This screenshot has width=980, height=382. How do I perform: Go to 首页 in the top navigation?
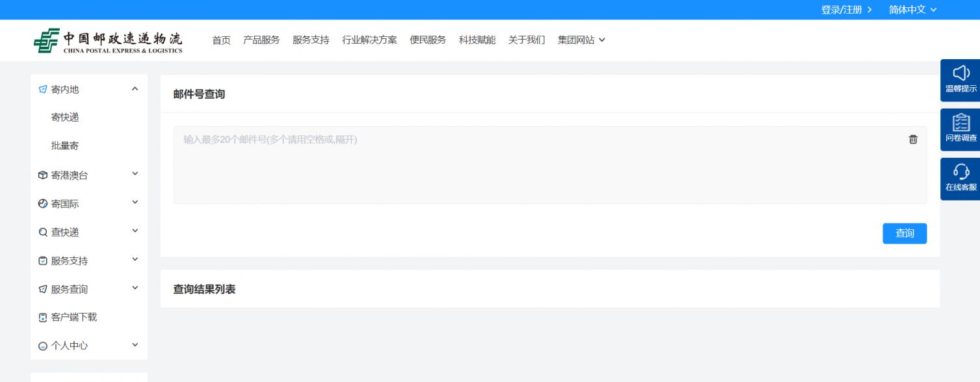(x=222, y=40)
